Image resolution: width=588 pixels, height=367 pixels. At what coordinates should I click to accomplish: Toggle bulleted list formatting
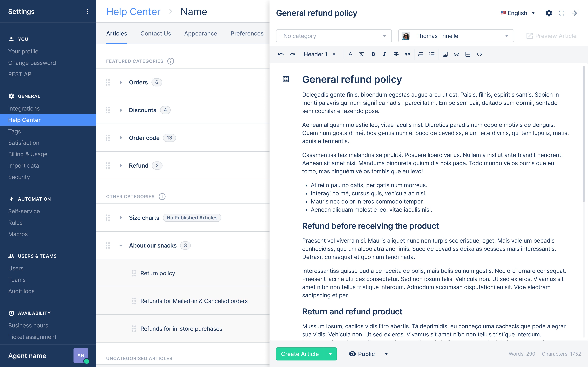(432, 54)
